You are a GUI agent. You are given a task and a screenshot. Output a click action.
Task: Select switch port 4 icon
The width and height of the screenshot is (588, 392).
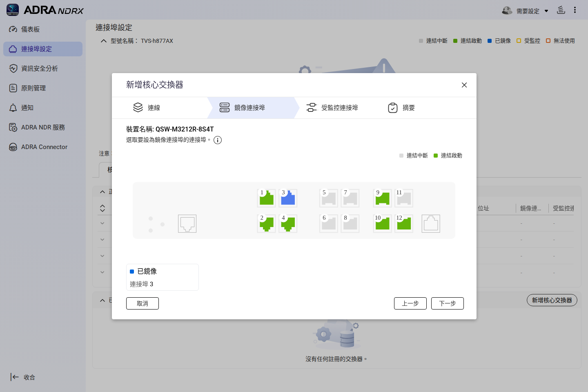(x=288, y=224)
